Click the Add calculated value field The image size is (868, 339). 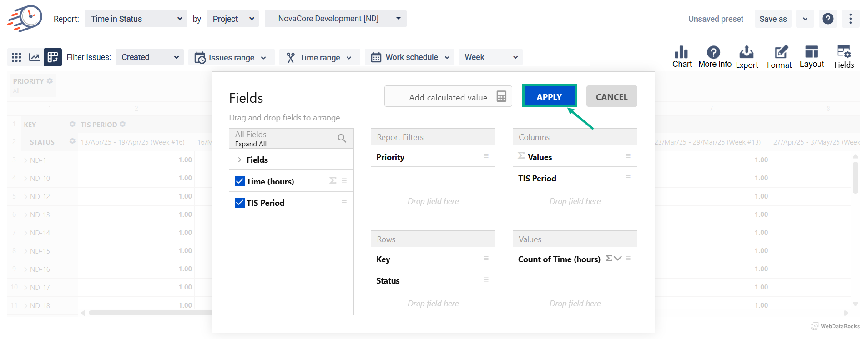[x=448, y=97]
